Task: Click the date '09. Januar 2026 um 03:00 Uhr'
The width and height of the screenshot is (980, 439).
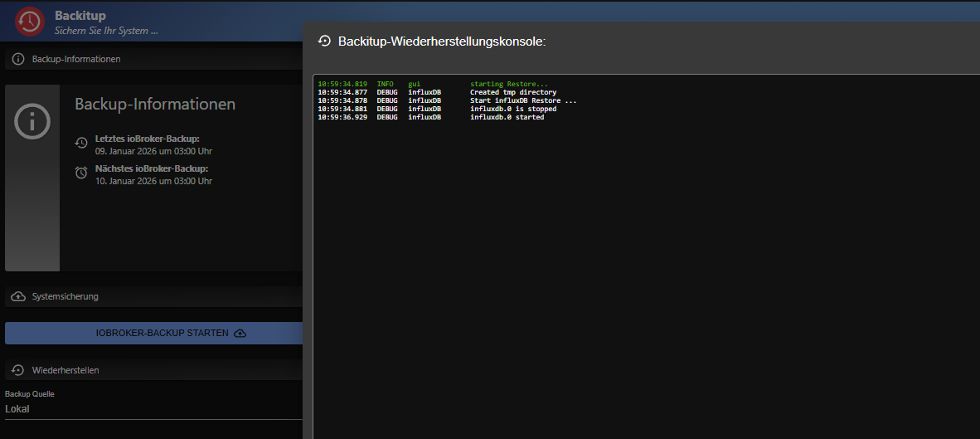Action: tap(154, 151)
